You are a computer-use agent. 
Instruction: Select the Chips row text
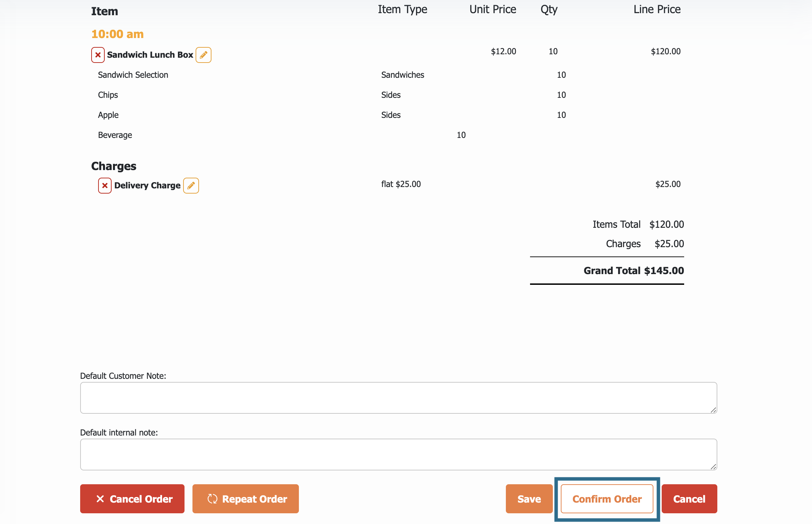point(108,95)
